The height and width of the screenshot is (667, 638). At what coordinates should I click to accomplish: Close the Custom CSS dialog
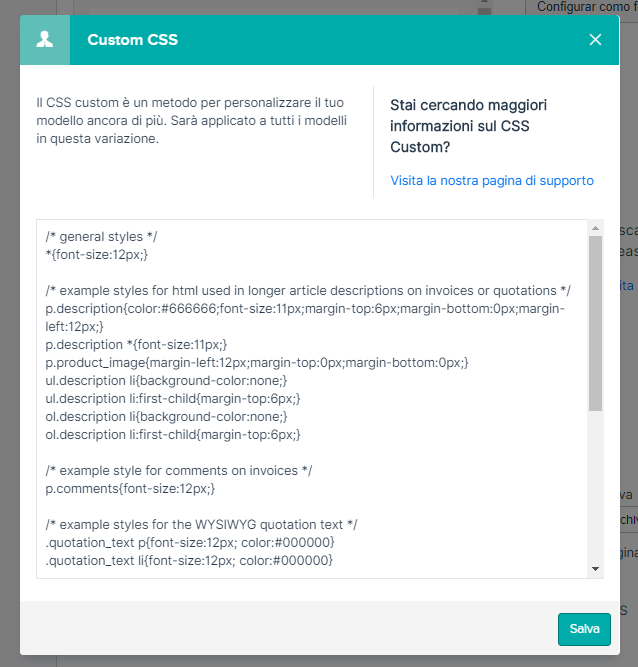595,40
